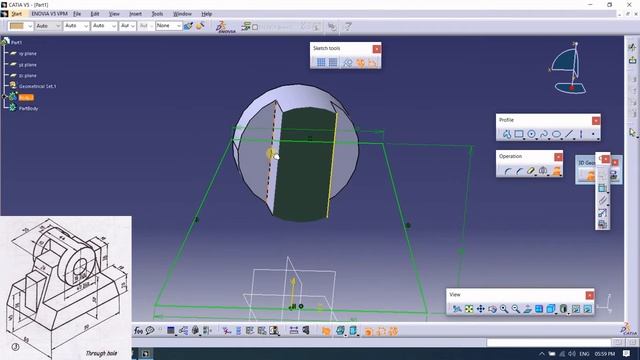The width and height of the screenshot is (640, 360).
Task: Open the Help menu
Action: click(x=207, y=14)
